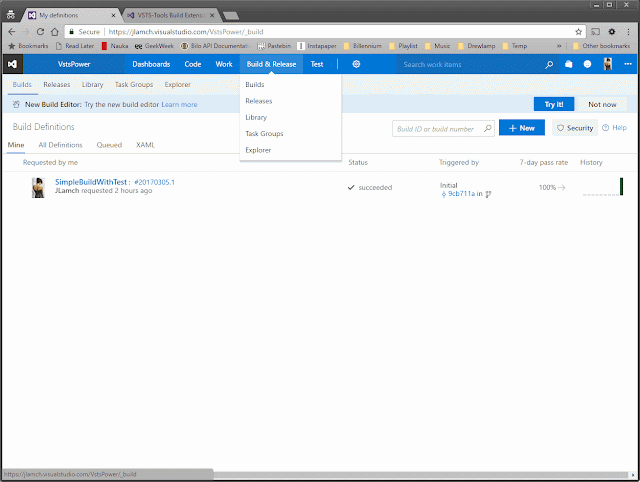
Task: Click the browser back arrow
Action: pyautogui.click(x=11, y=32)
